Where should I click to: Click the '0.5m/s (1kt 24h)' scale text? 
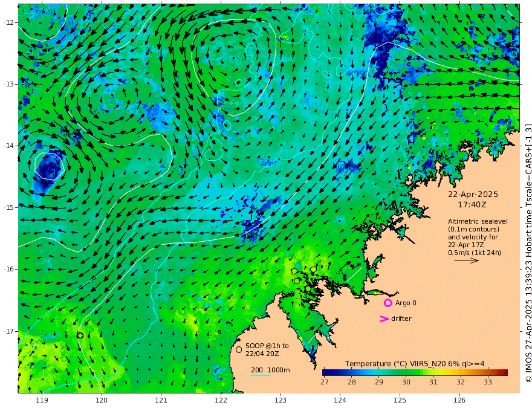coord(475,253)
